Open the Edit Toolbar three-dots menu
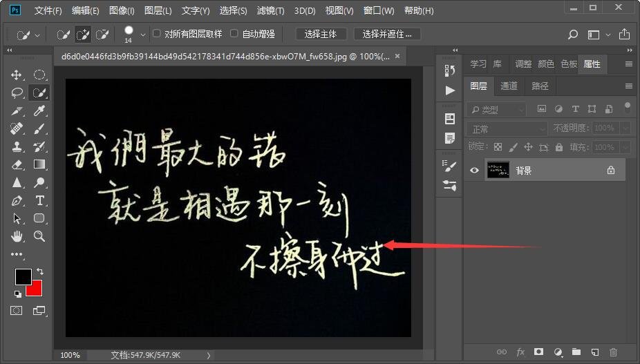Screen dimensions: 640x364 pyautogui.click(x=17, y=254)
